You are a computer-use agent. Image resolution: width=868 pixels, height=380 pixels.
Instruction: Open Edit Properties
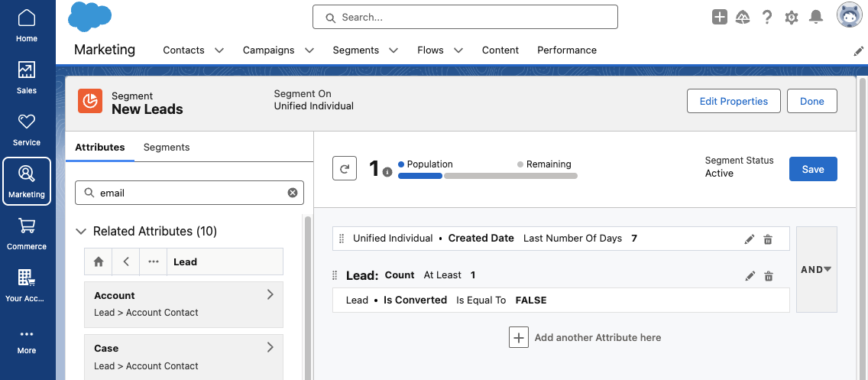[x=734, y=102]
